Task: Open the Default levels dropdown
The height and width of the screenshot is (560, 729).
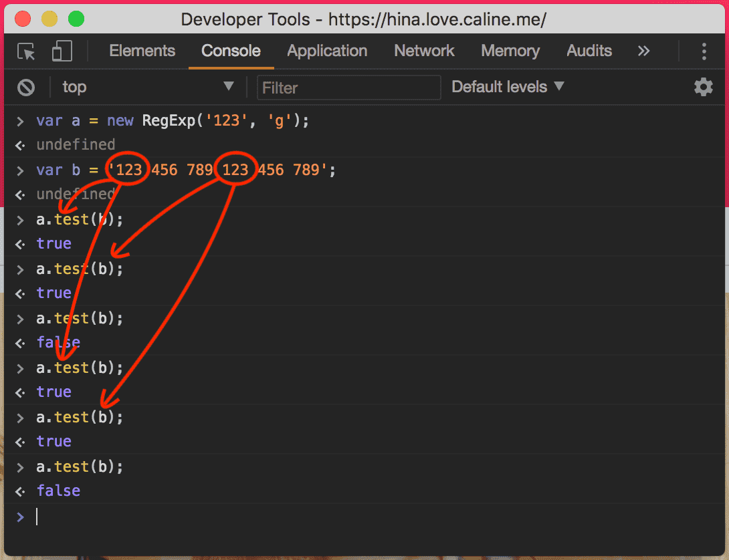Action: tap(507, 87)
